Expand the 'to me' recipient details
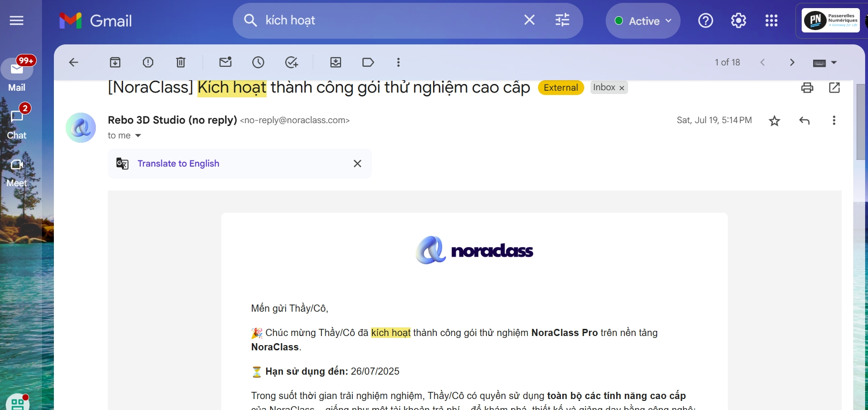This screenshot has height=410, width=868. (138, 136)
